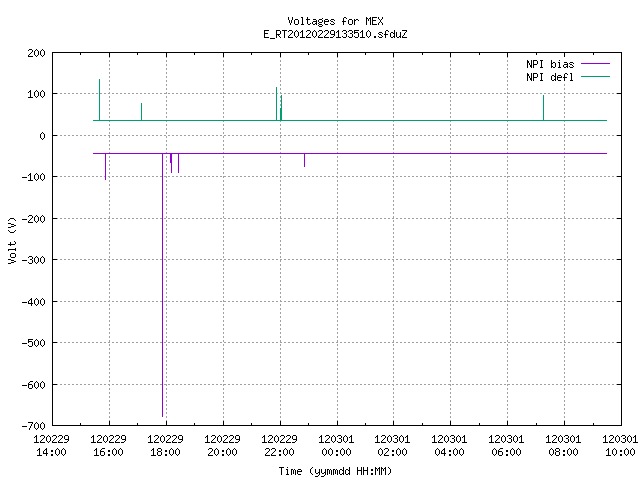The image size is (640, 480).
Task: Click the 'Time (yymmdd HH:MM)' x-axis label
Action: 335,471
